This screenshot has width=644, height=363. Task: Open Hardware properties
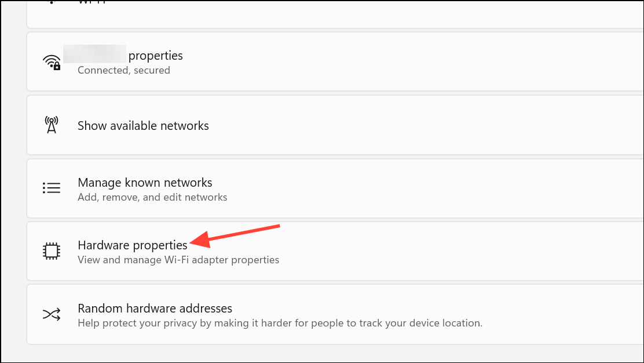tap(335, 251)
